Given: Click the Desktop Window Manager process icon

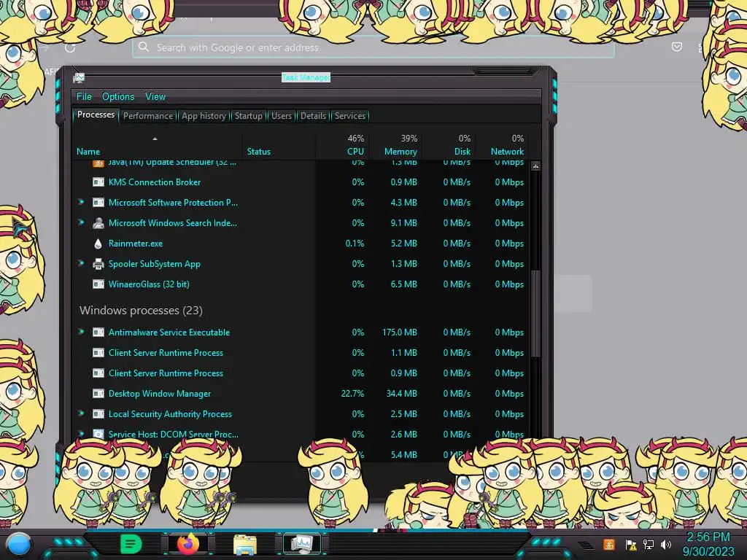Looking at the screenshot, I should [98, 393].
